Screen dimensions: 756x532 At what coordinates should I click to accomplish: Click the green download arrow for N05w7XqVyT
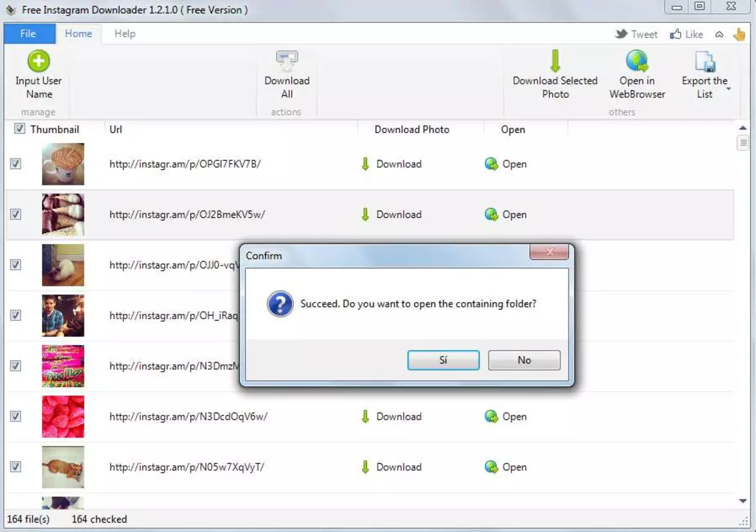click(366, 467)
